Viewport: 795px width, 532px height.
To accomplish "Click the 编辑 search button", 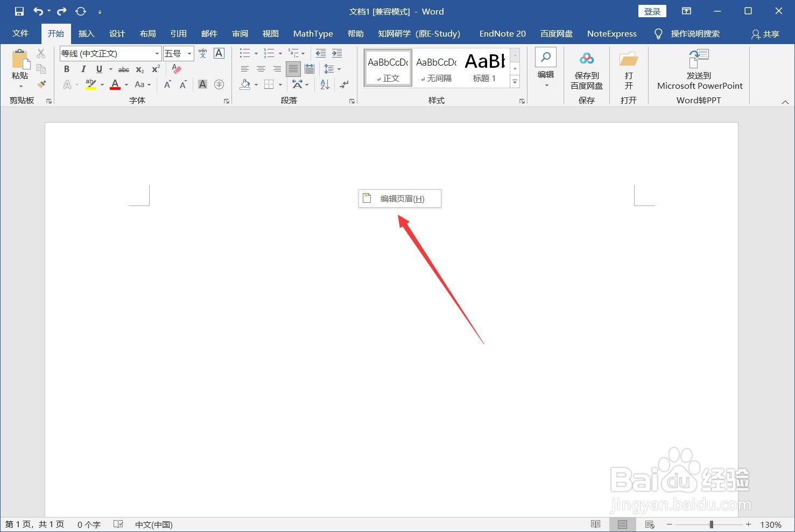I will pos(546,68).
